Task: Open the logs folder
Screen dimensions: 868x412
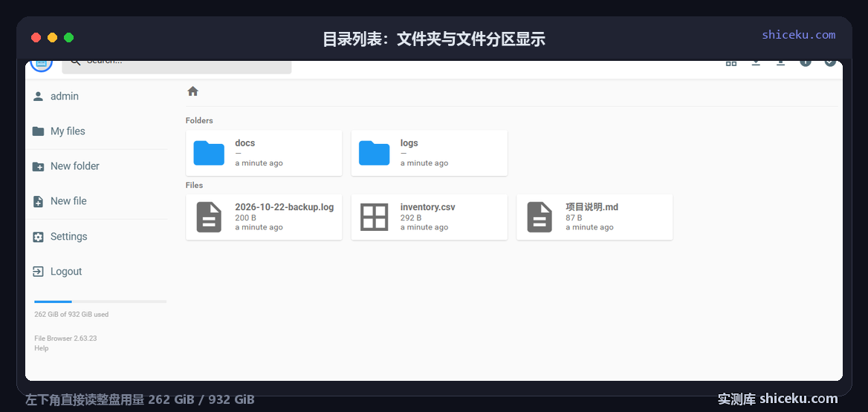Action: 430,153
